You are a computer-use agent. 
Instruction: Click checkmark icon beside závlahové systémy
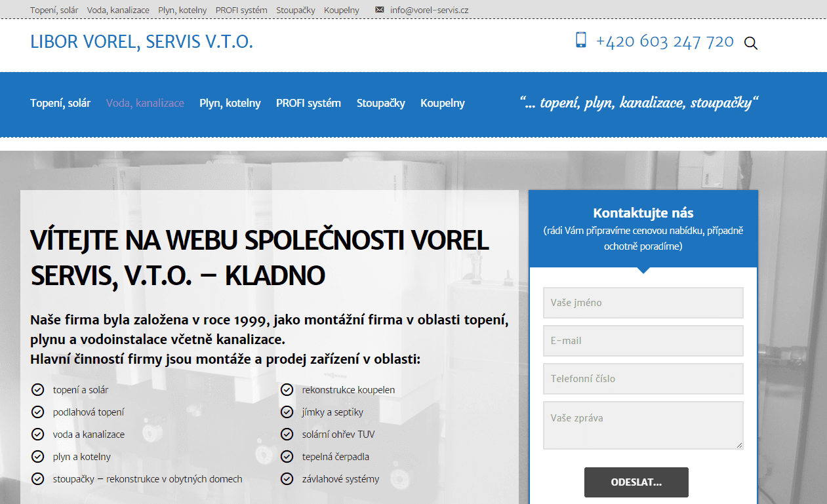point(287,479)
